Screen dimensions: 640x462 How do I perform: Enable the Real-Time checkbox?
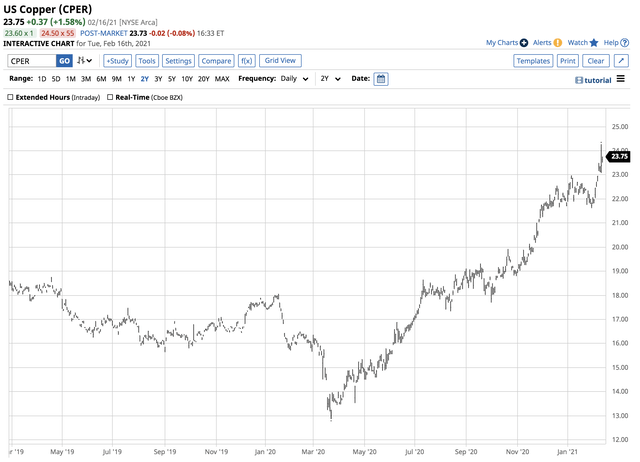[110, 97]
